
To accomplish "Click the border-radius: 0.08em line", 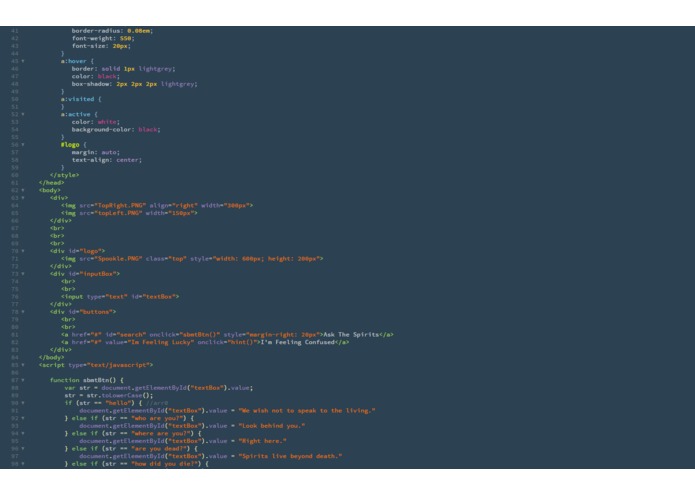I will [112, 31].
